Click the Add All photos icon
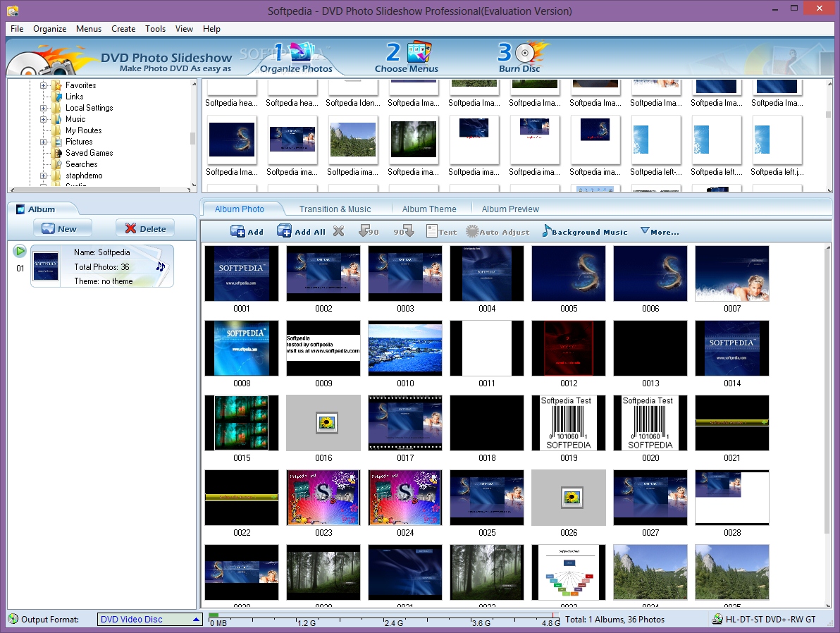This screenshot has height=633, width=840. pos(284,231)
